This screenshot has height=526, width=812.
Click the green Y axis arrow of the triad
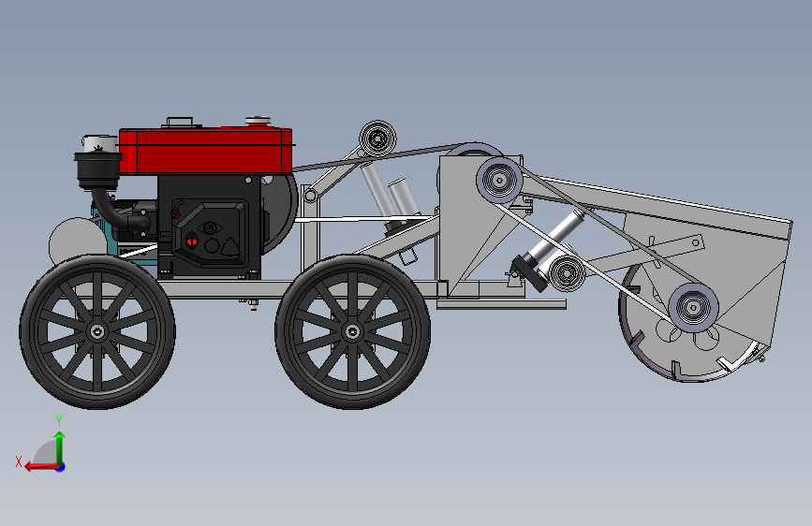tap(60, 448)
